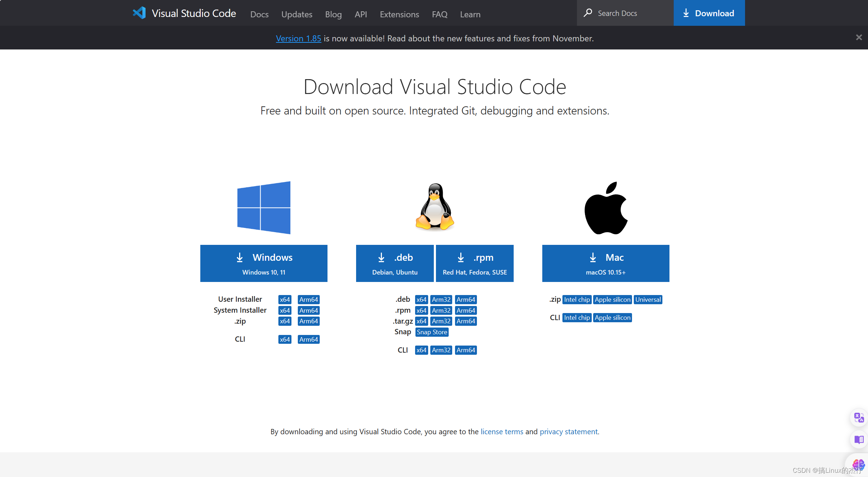The image size is (868, 477).
Task: Click the Windows logo image
Action: (x=264, y=208)
